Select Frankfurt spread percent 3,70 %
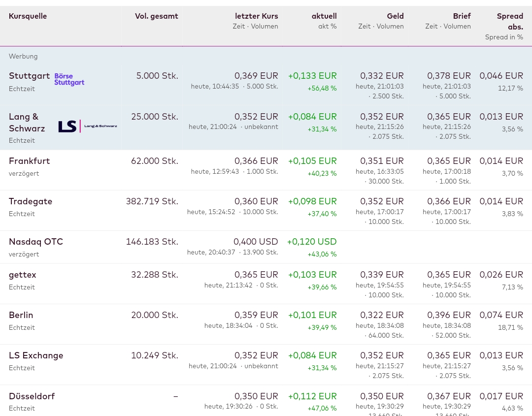The image size is (532, 416). pos(512,173)
